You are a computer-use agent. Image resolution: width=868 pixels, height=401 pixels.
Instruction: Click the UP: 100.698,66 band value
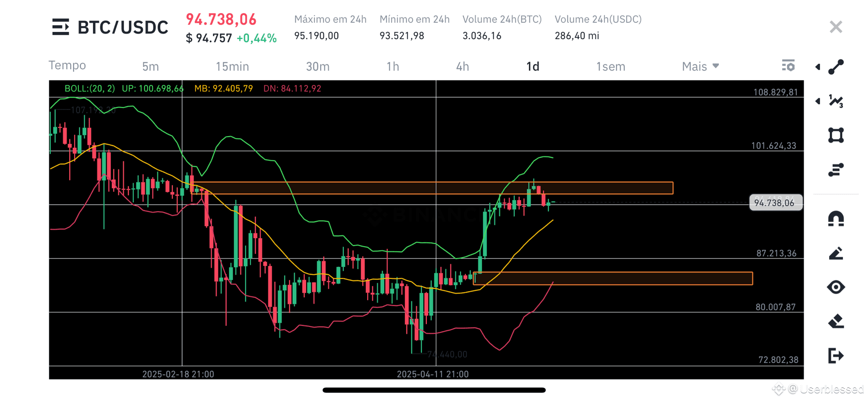pyautogui.click(x=153, y=89)
